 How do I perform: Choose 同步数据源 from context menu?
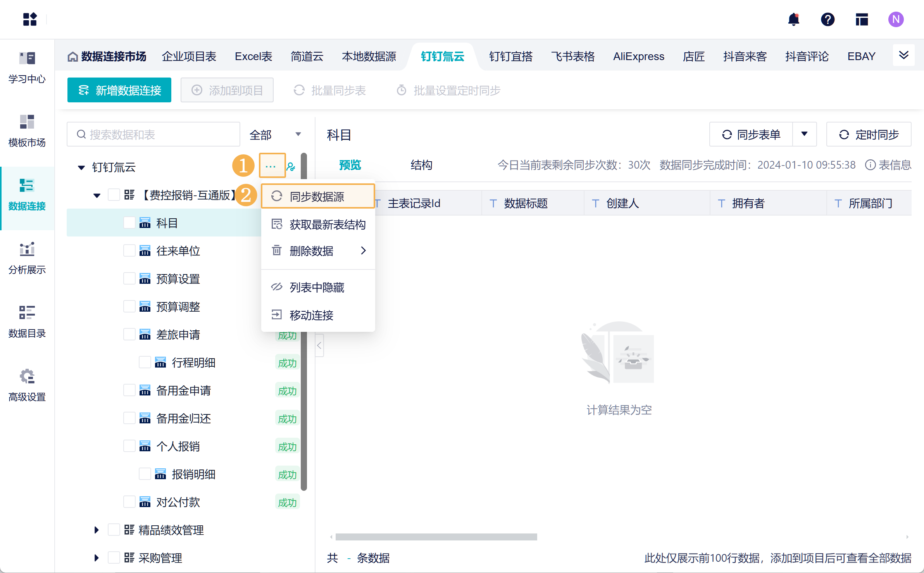[x=317, y=197]
